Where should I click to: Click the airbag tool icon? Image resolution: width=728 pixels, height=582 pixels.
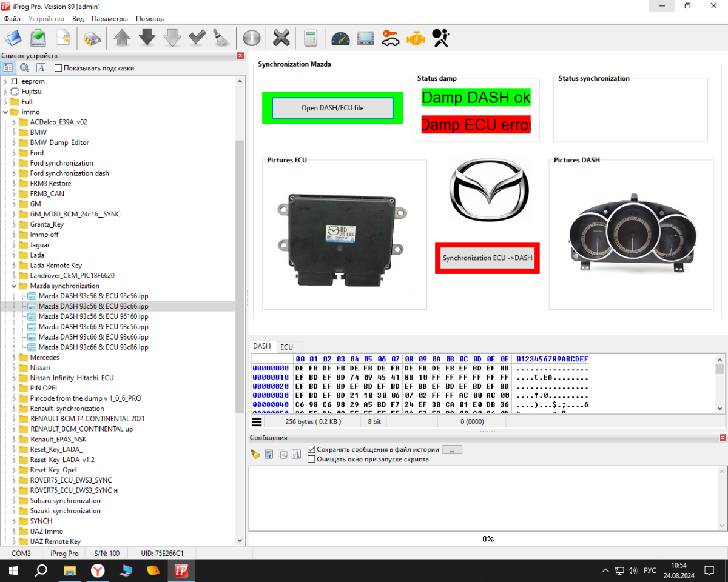(x=440, y=38)
